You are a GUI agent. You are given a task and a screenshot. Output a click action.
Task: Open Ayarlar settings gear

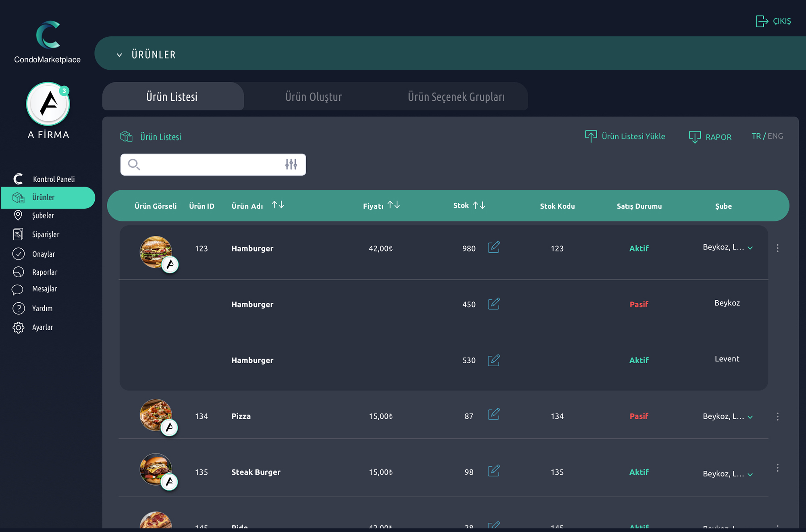coord(19,327)
